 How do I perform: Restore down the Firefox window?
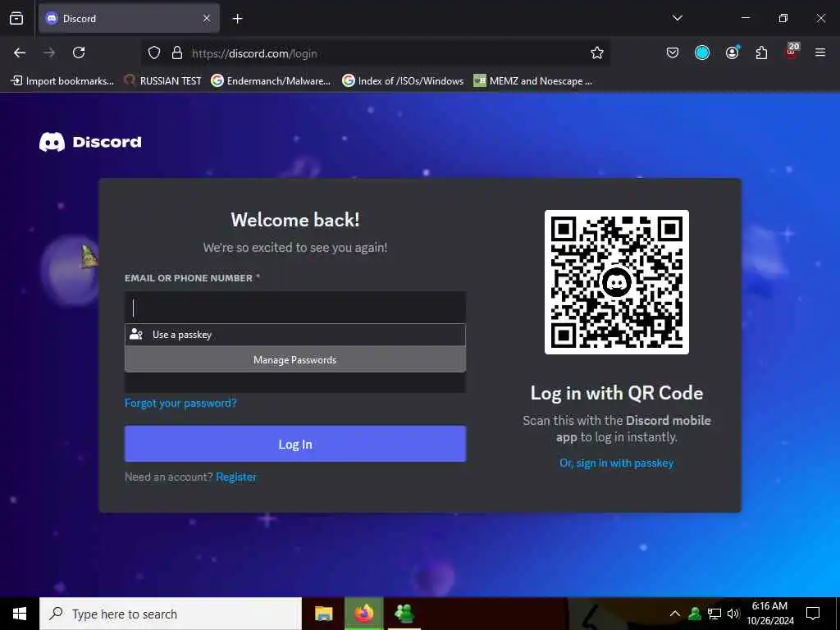point(783,18)
